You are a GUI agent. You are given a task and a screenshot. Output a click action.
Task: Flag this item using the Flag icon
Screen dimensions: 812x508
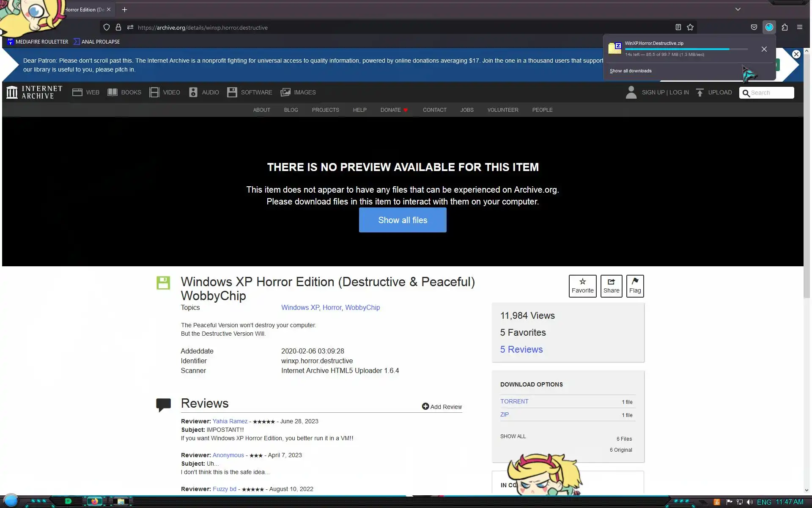635,286
